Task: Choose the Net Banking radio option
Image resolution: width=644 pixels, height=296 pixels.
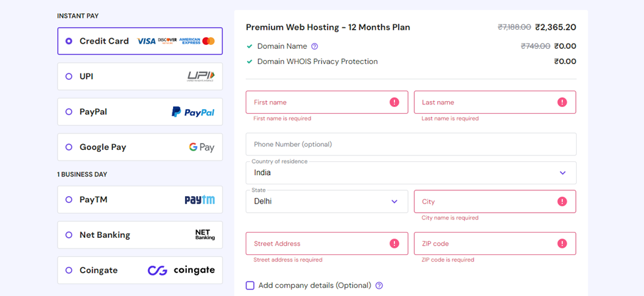Action: click(x=69, y=235)
